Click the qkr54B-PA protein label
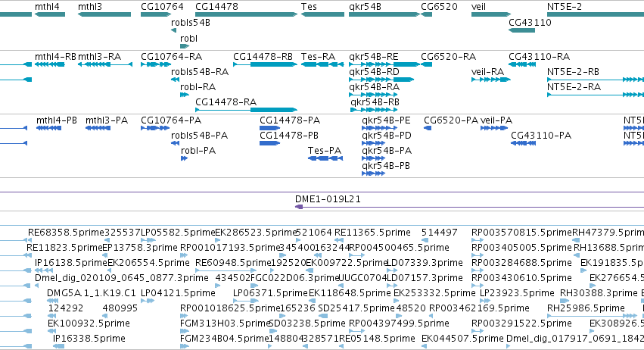Image resolution: width=644 pixels, height=350 pixels. click(x=387, y=151)
